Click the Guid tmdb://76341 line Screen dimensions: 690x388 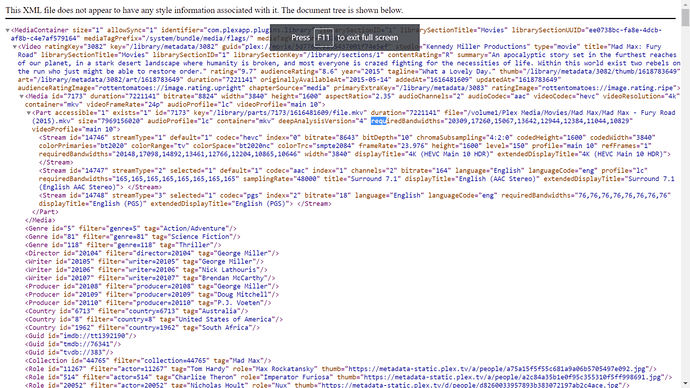pyautogui.click(x=73, y=344)
